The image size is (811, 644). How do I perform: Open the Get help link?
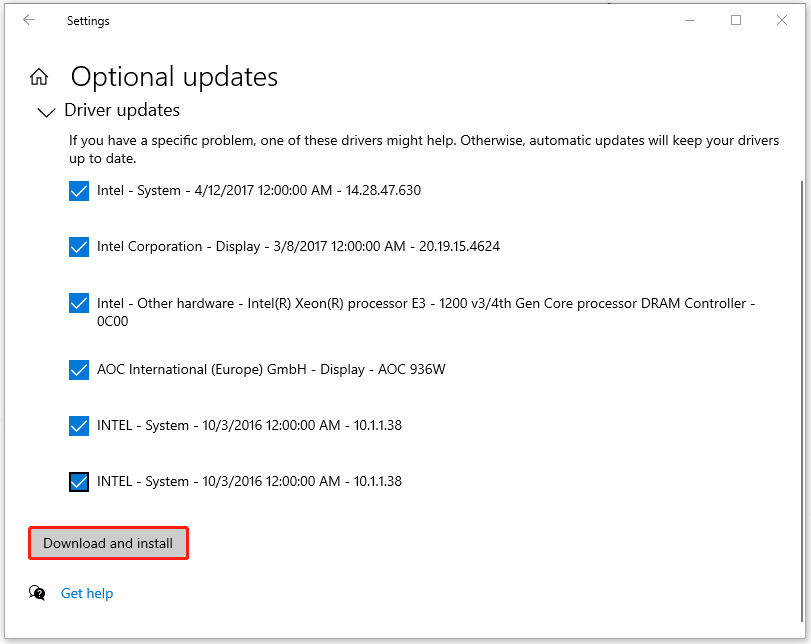(87, 593)
